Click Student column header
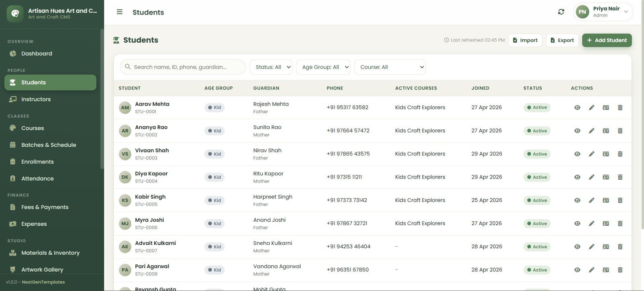 pyautogui.click(x=130, y=88)
